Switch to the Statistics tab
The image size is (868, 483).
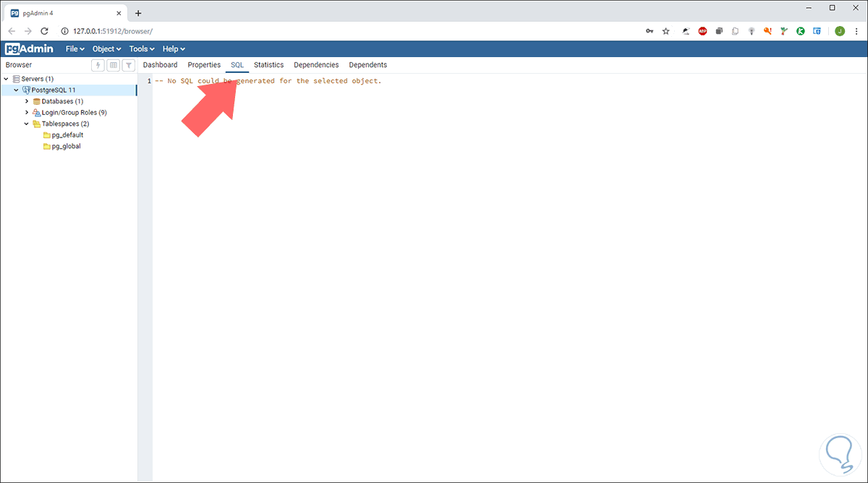click(x=268, y=65)
